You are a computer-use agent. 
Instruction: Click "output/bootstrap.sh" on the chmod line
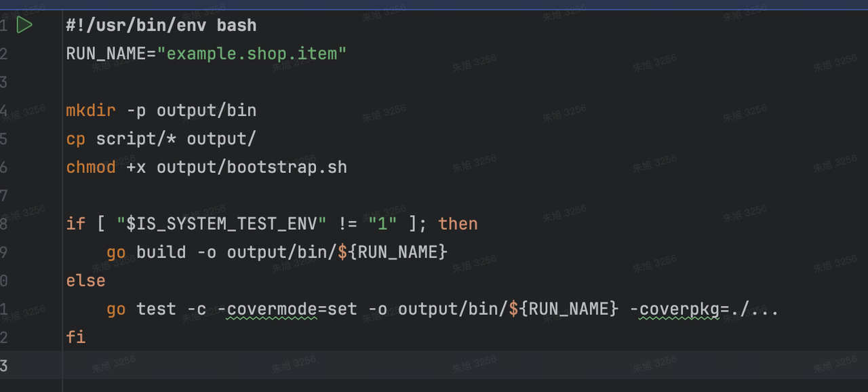pos(252,167)
